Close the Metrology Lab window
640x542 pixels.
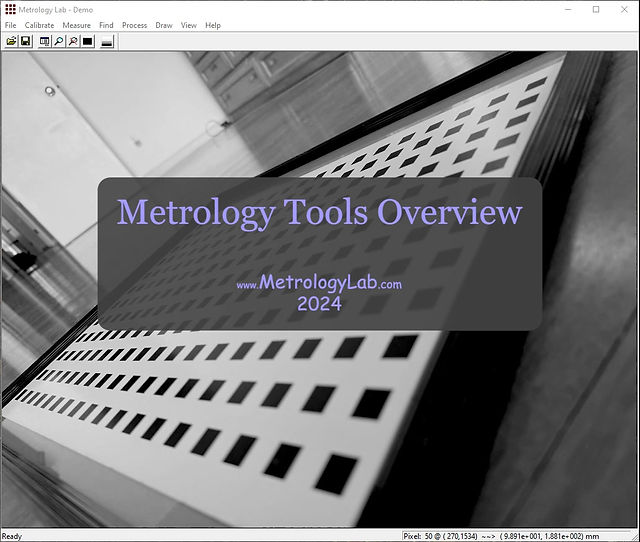click(x=624, y=9)
